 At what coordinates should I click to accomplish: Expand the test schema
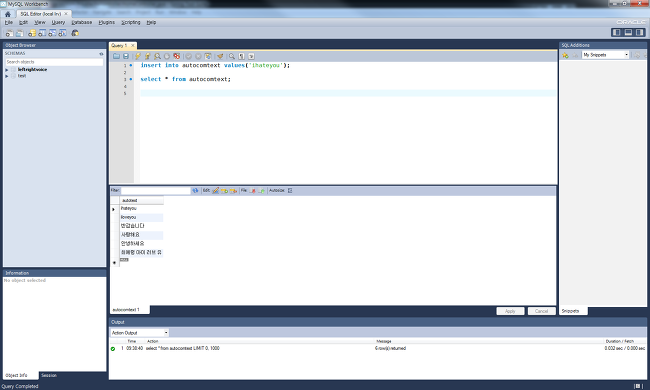click(7, 76)
